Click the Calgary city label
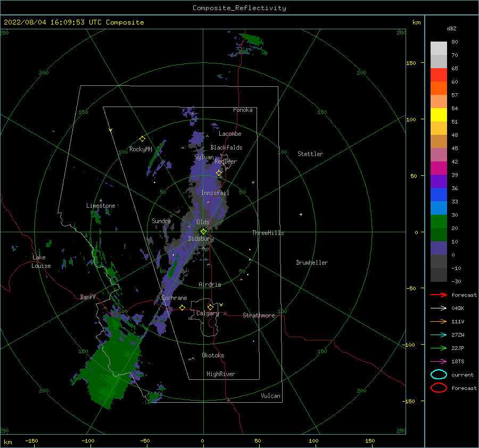479x448 pixels. click(x=208, y=313)
